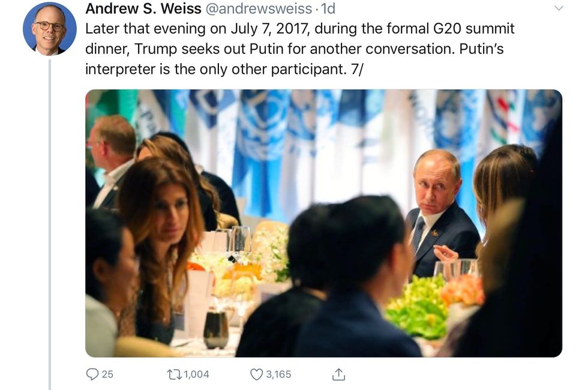View the 25 replies count

click(107, 374)
